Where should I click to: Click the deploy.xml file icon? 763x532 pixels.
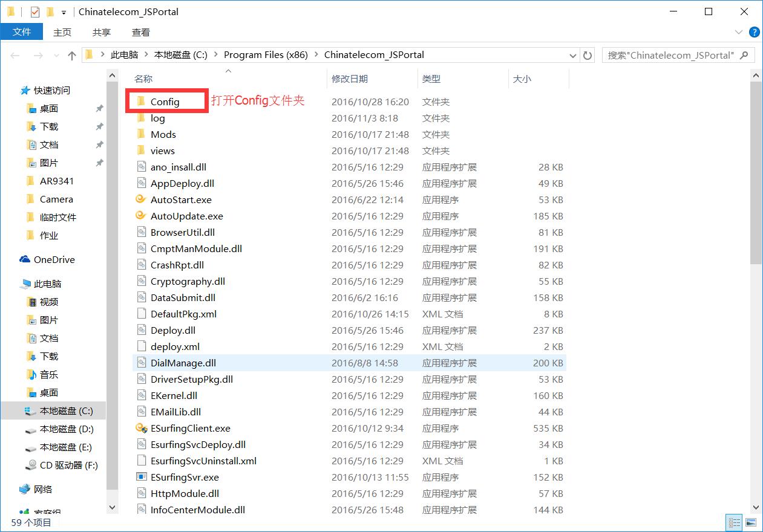(141, 346)
